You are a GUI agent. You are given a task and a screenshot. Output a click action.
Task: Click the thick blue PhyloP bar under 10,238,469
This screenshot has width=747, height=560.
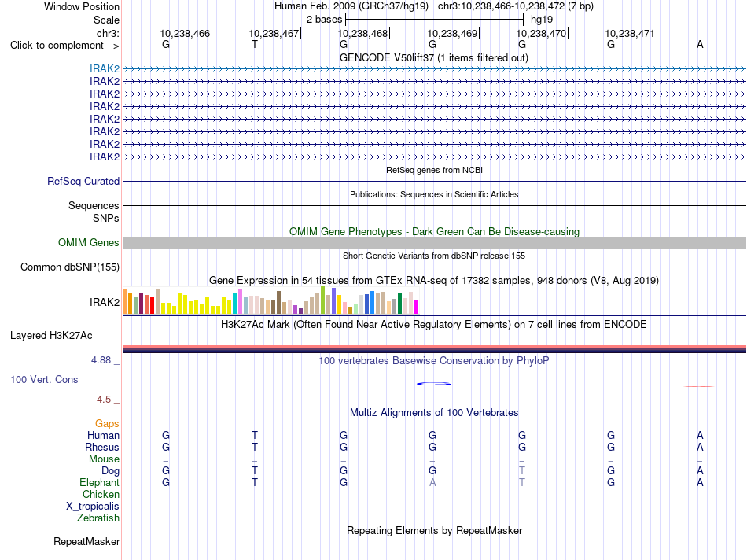pos(433,384)
